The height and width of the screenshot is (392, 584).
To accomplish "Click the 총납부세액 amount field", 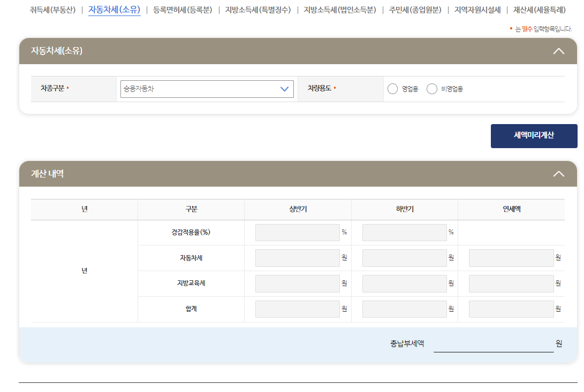I will coord(494,344).
